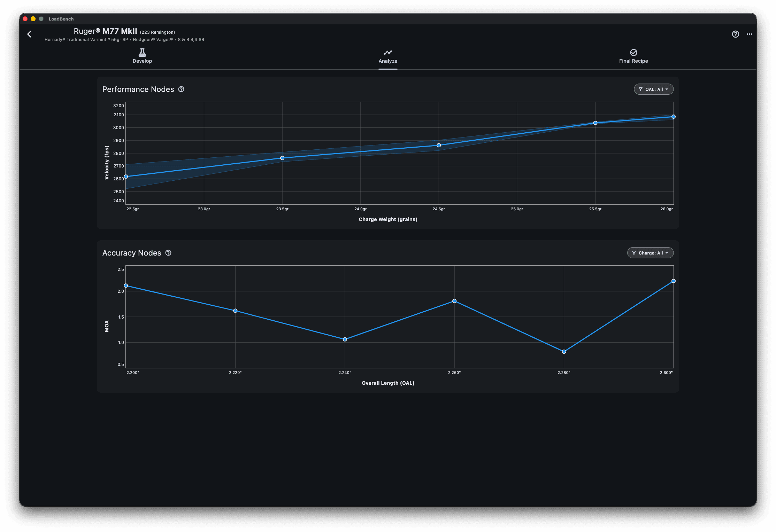Open the help icon in top bar
This screenshot has width=776, height=532.
click(735, 34)
